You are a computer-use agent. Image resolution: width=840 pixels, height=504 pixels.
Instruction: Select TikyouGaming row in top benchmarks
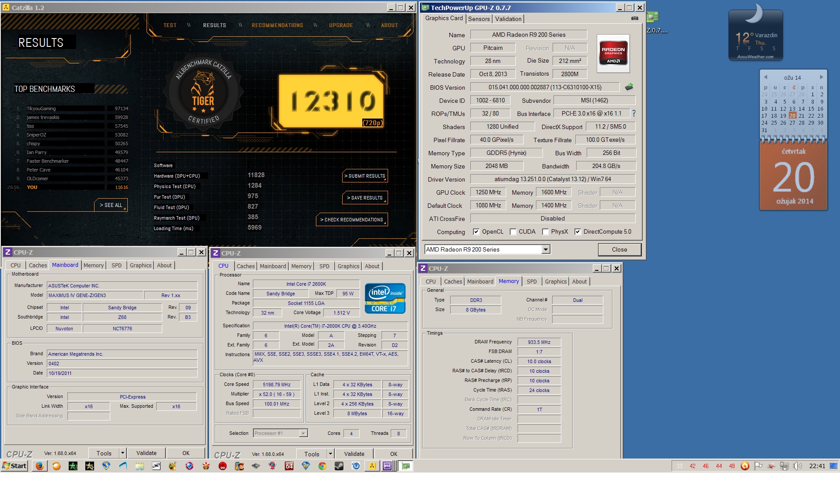[x=73, y=108]
